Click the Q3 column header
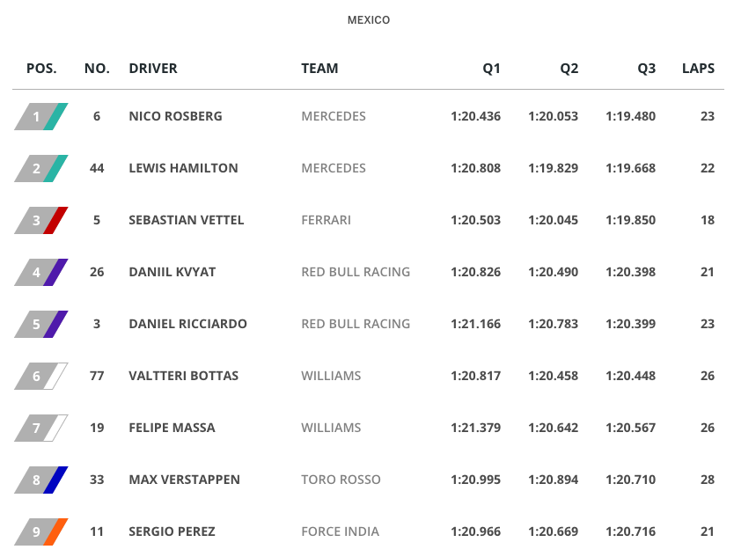756x557 pixels. [x=647, y=68]
